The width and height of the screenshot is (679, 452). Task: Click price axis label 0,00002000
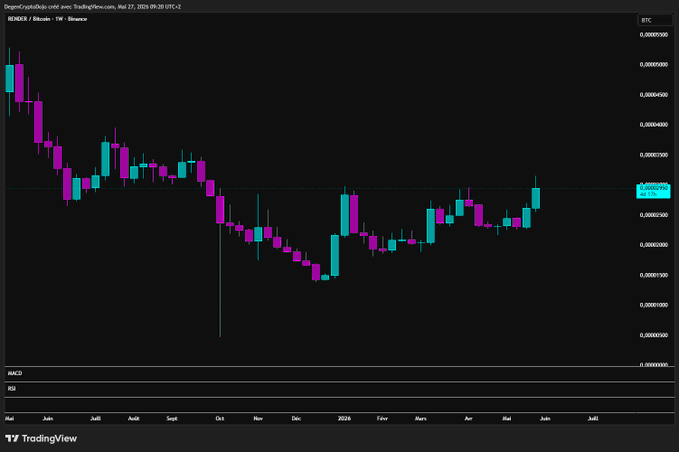point(653,245)
